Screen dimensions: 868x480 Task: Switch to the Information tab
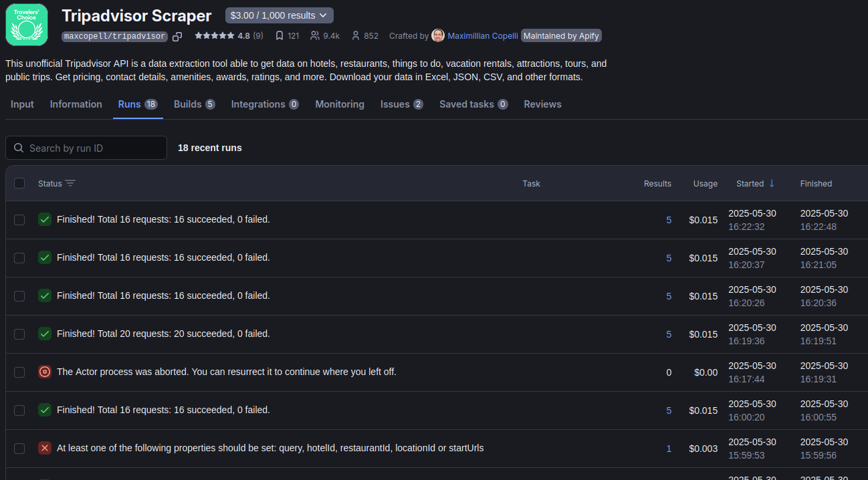pos(76,104)
